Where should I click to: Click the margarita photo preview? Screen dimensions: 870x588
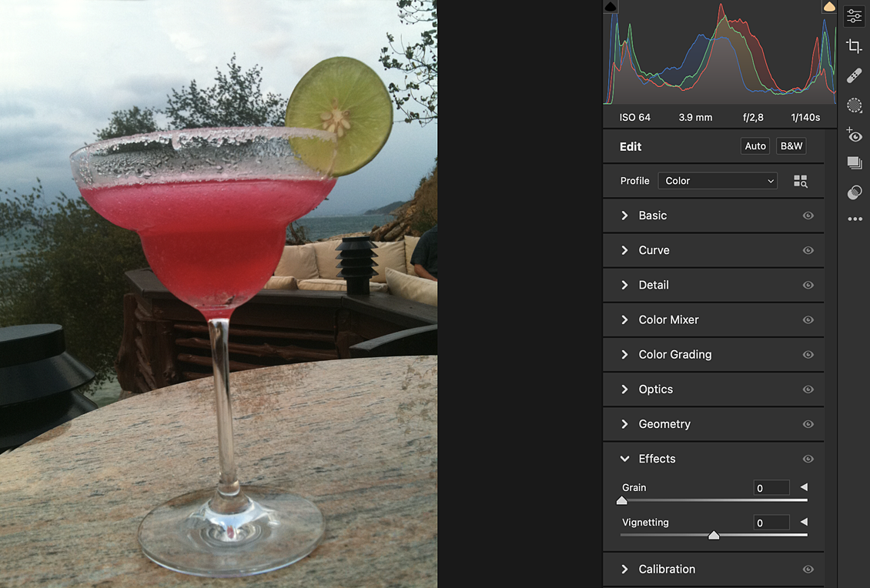[x=219, y=294]
